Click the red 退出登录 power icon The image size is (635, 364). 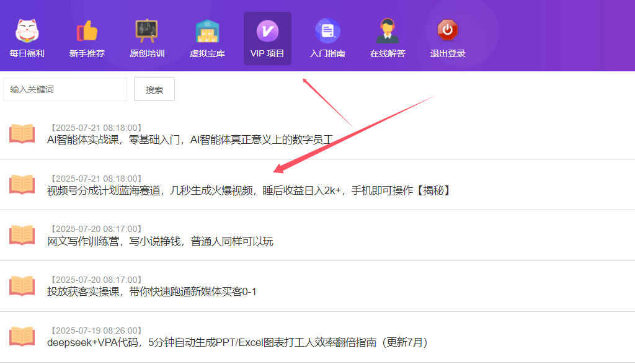(x=448, y=30)
